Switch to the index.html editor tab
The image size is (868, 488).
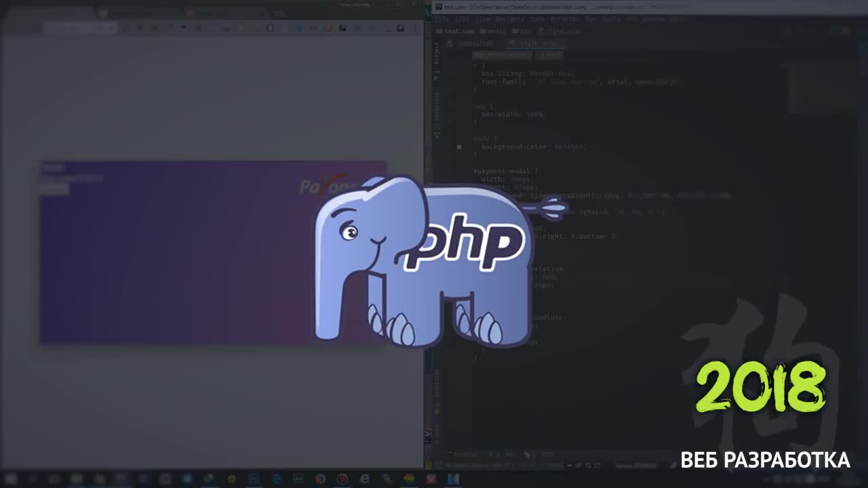coord(469,43)
